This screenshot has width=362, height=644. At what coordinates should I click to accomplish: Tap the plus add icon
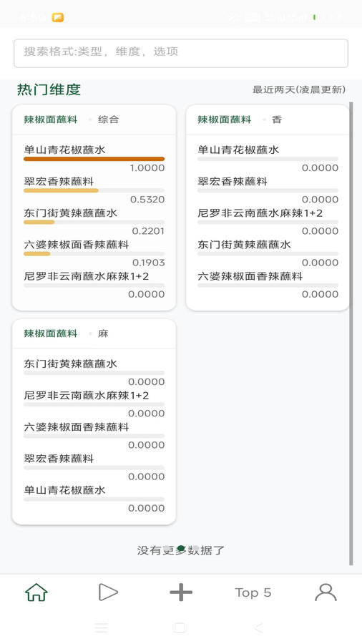click(181, 592)
